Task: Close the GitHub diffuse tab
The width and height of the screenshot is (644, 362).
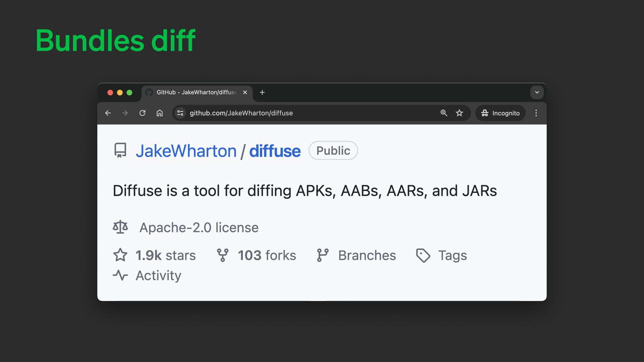Action: point(245,93)
